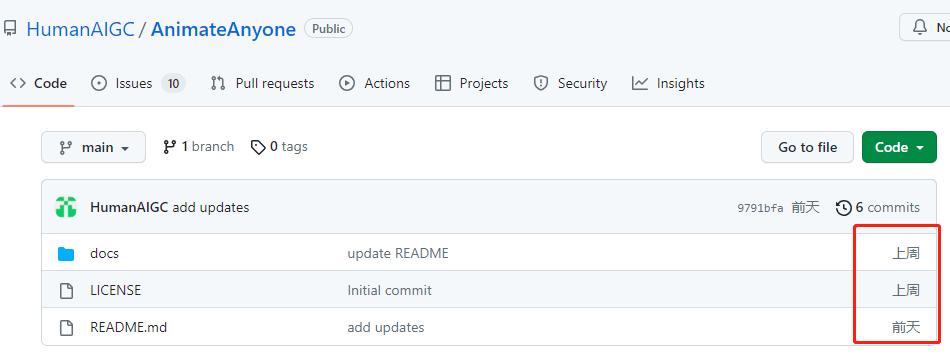Click the LICENSE file icon
This screenshot has height=361, width=950.
pyautogui.click(x=66, y=291)
